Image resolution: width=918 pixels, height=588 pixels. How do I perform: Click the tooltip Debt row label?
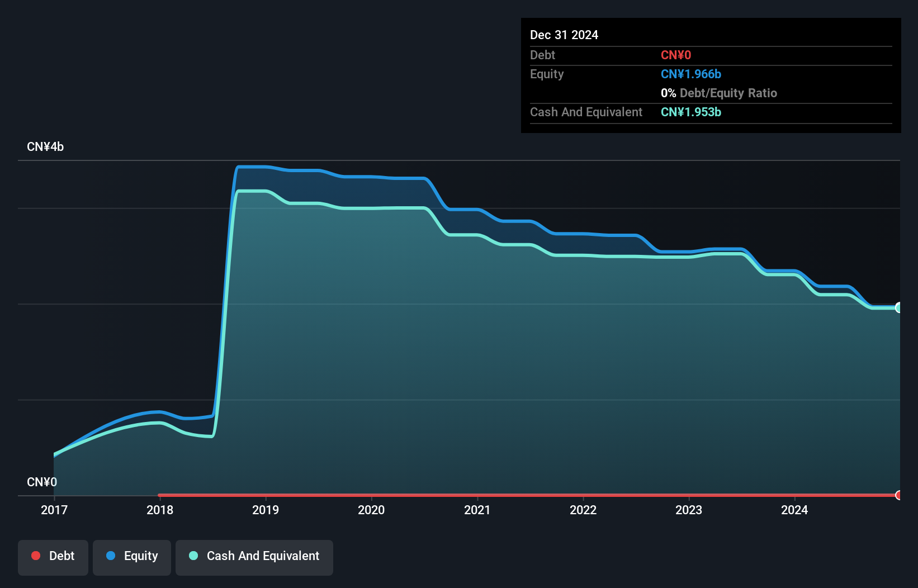[x=542, y=55]
